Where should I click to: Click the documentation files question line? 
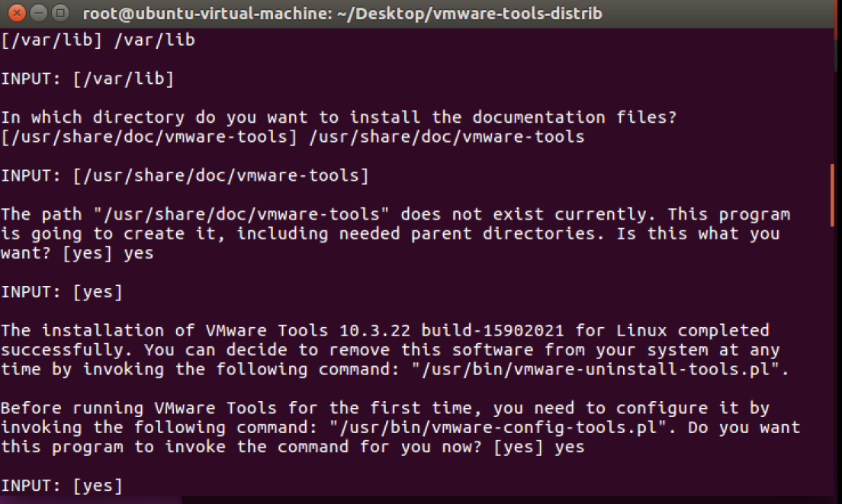pos(339,117)
